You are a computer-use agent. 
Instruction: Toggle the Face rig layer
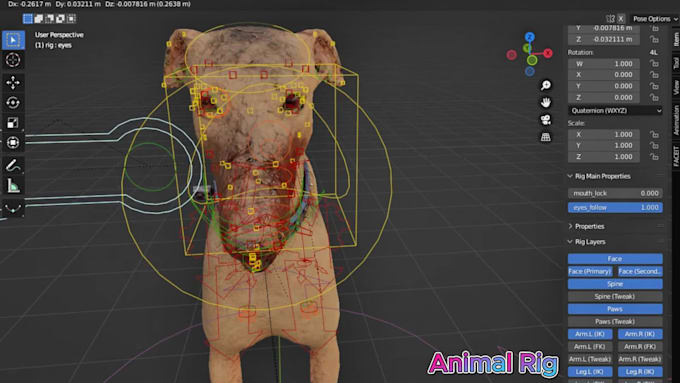(x=615, y=259)
